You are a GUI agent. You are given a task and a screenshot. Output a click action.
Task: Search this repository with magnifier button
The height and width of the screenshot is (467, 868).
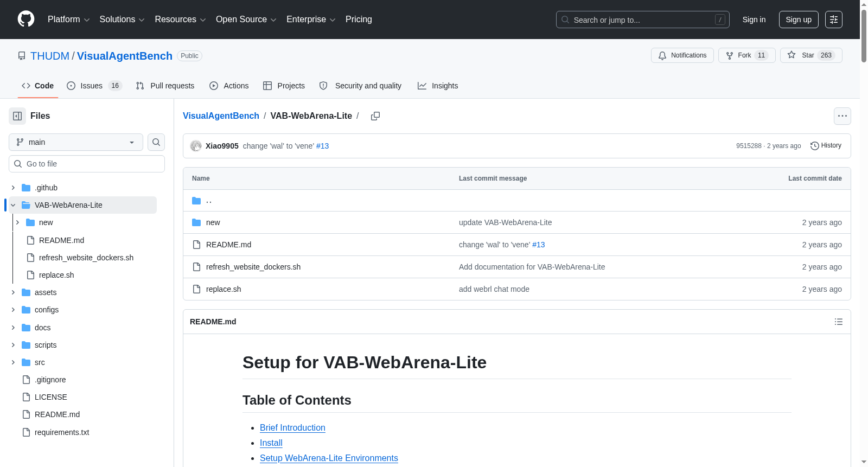click(156, 142)
